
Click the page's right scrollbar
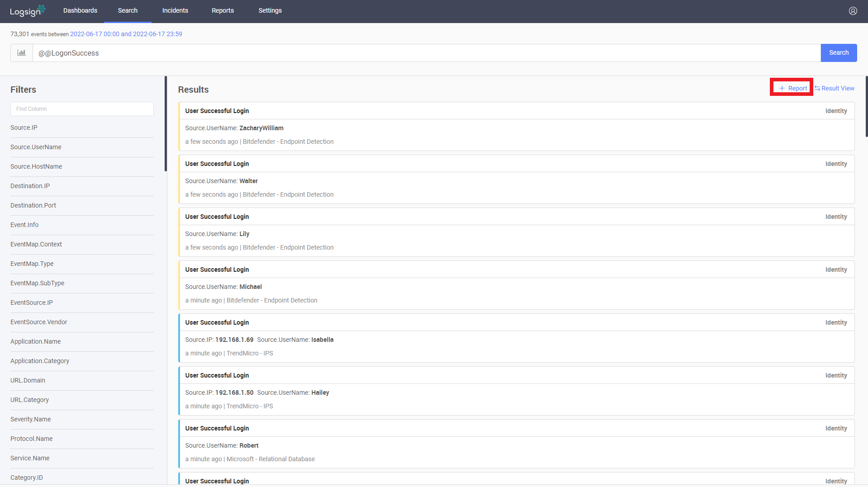[866, 106]
